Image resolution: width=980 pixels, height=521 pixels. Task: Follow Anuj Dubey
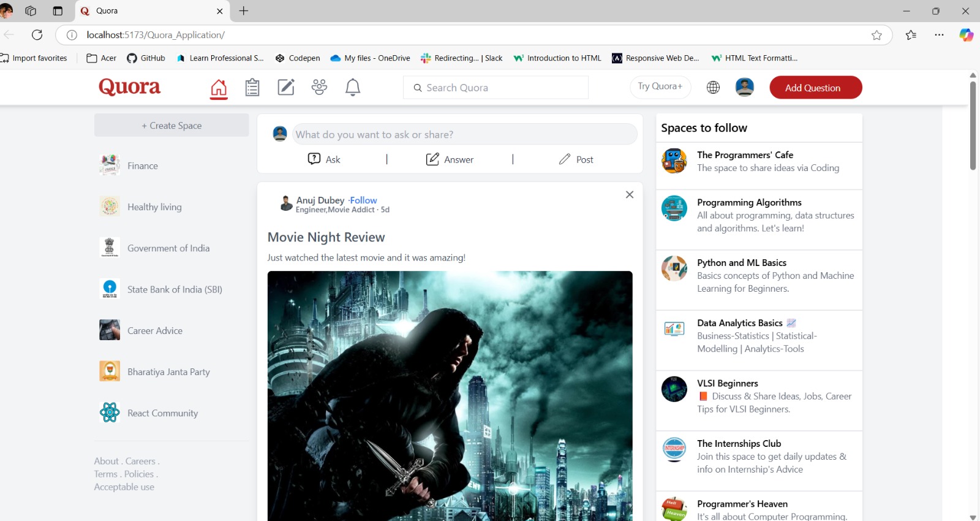tap(363, 200)
